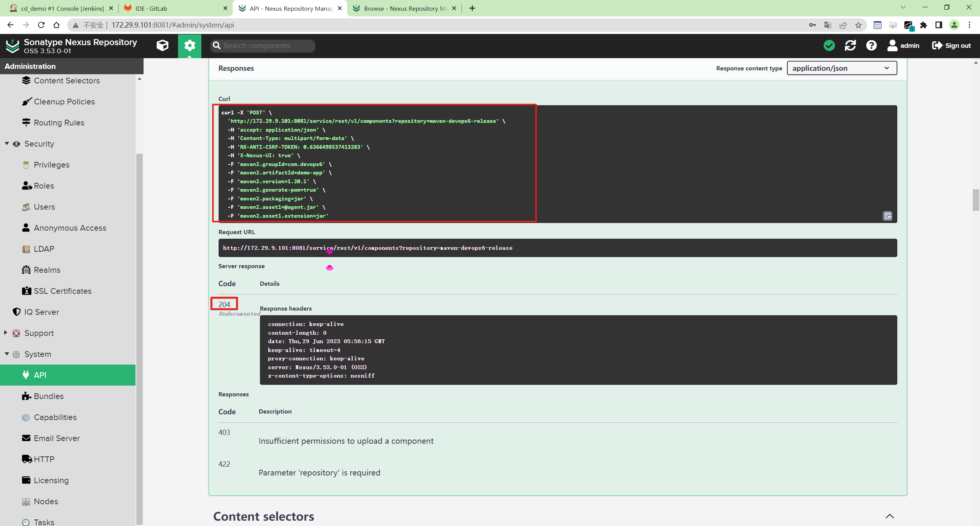
Task: Collapse the Content selectors section
Action: [x=890, y=516]
